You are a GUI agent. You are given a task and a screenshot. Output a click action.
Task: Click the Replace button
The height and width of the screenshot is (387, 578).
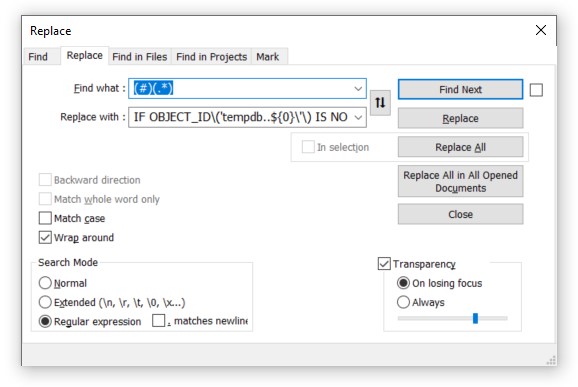pyautogui.click(x=460, y=118)
